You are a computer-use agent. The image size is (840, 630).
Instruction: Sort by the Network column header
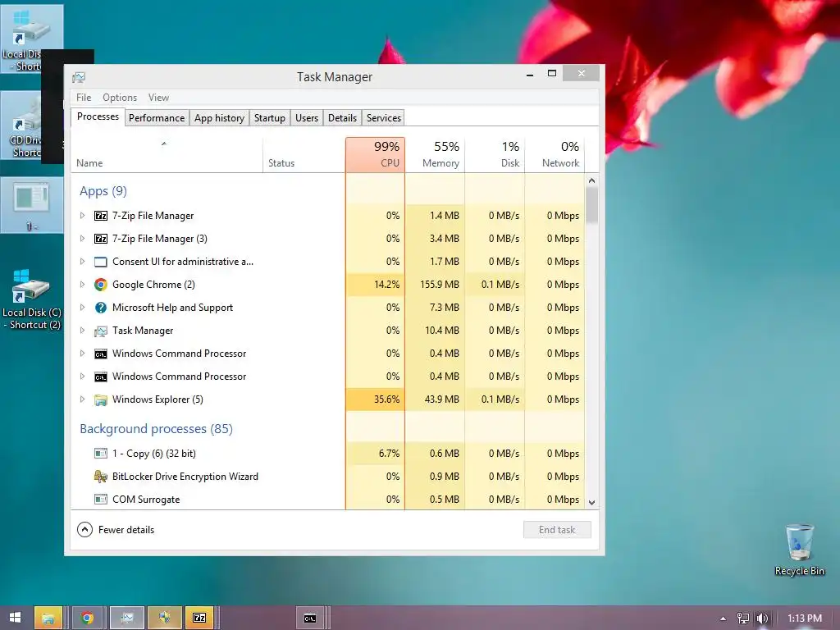555,155
